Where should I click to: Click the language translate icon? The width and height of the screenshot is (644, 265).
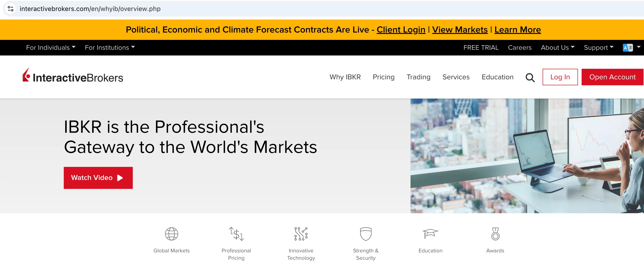coord(627,47)
